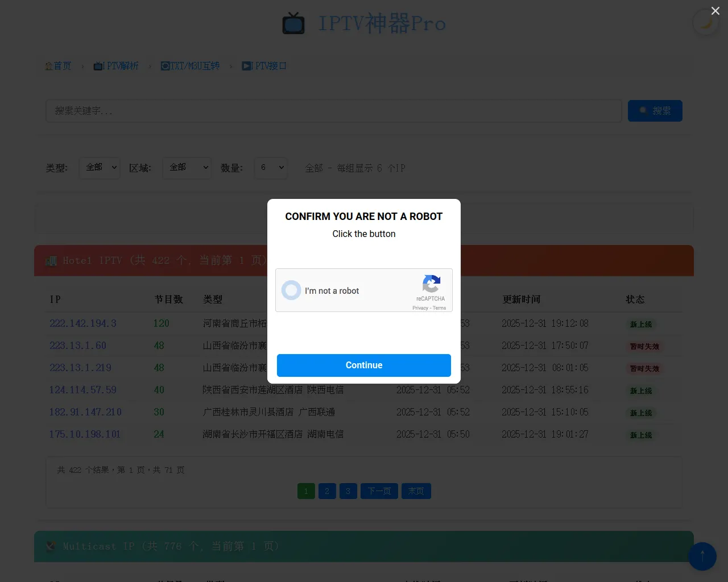Click the blue Continue button
The width and height of the screenshot is (728, 582).
point(364,365)
